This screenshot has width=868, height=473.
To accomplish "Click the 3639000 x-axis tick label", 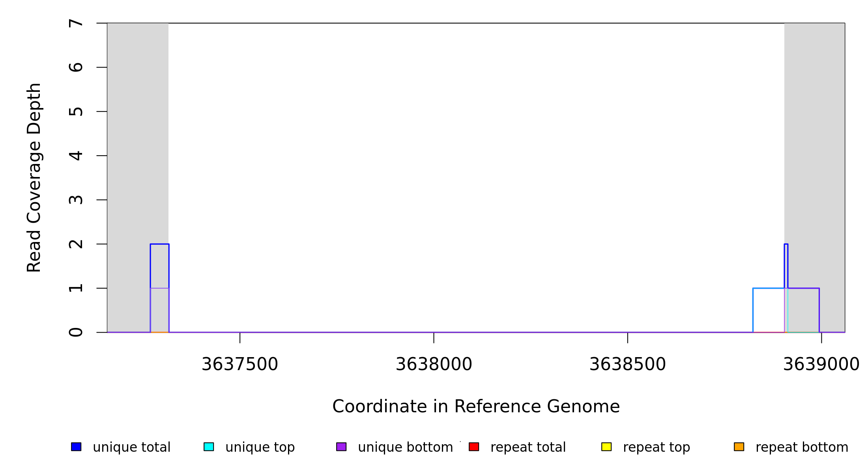I will (x=821, y=364).
